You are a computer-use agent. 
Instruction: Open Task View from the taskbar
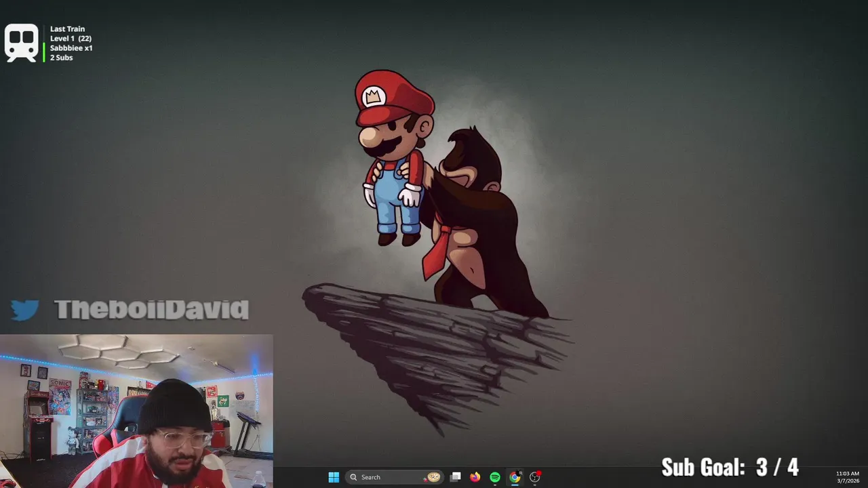click(456, 477)
